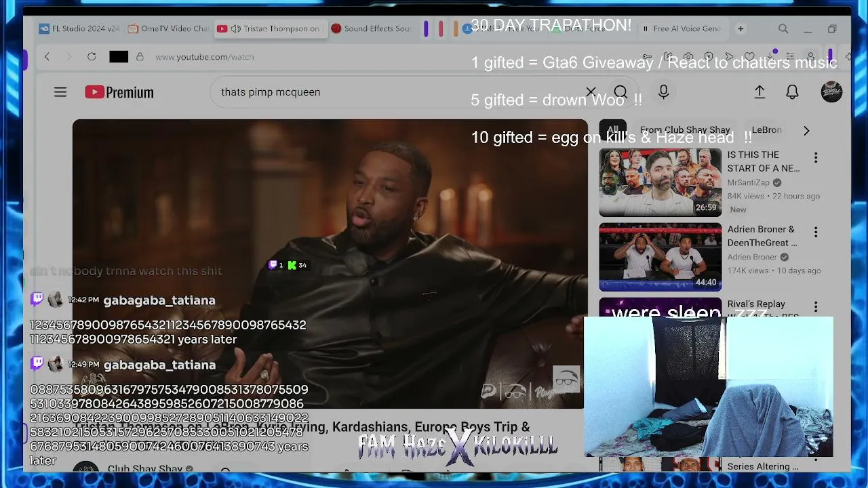868x488 pixels.
Task: Open more options for the MrSantiZap video
Action: (816, 157)
